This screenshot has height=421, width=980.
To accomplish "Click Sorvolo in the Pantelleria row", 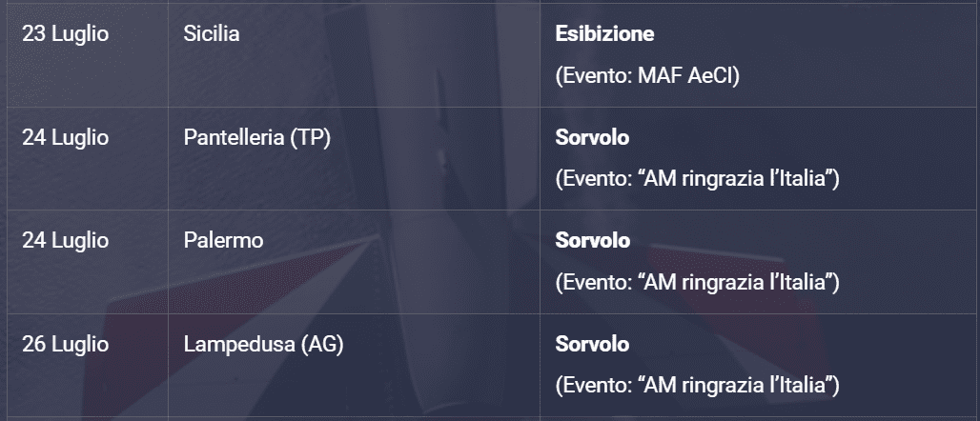I will coord(592,138).
